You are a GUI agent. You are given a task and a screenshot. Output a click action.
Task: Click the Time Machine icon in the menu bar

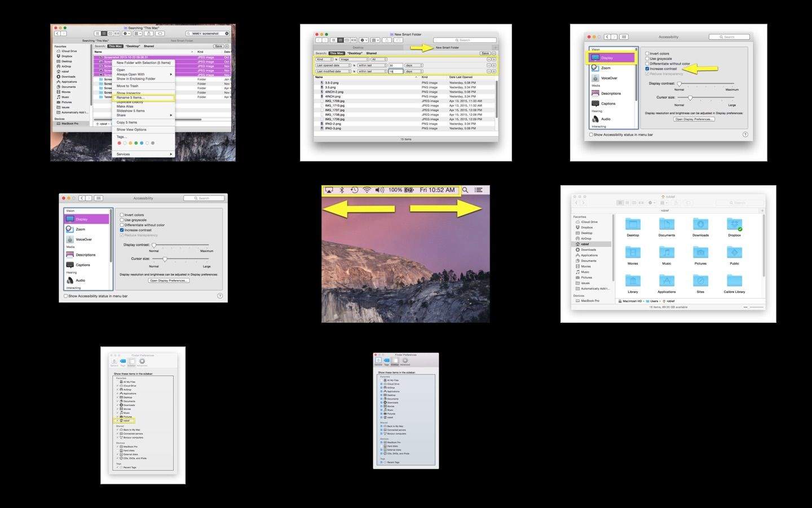pos(354,190)
